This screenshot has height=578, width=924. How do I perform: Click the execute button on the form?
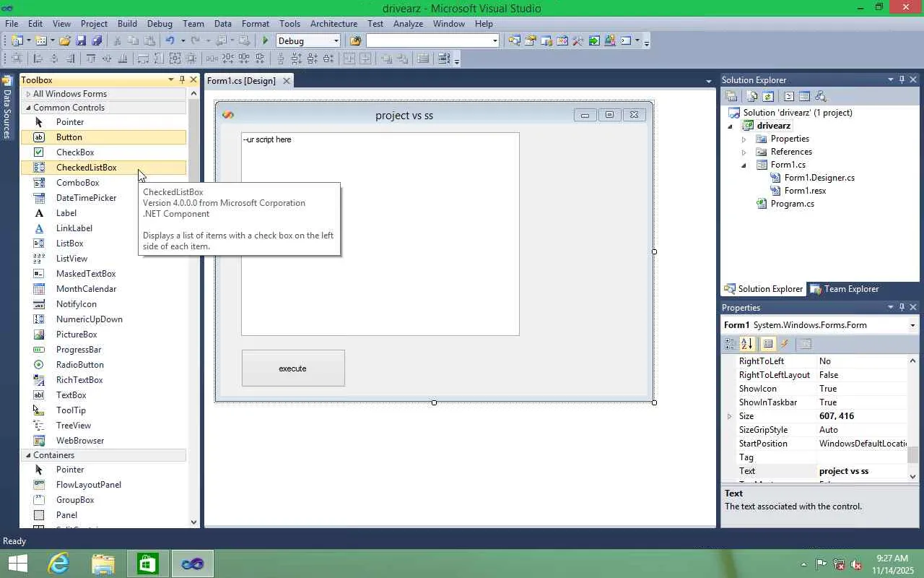[x=293, y=368]
